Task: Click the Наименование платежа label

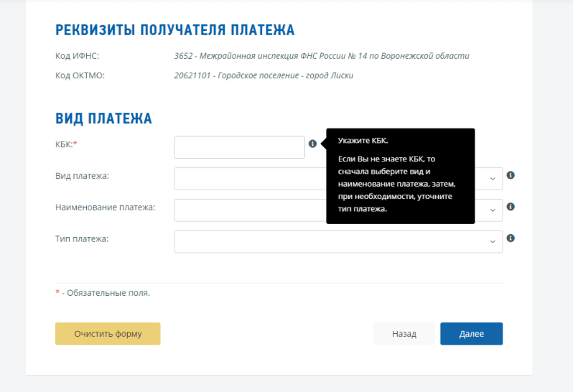Action: 106,207
